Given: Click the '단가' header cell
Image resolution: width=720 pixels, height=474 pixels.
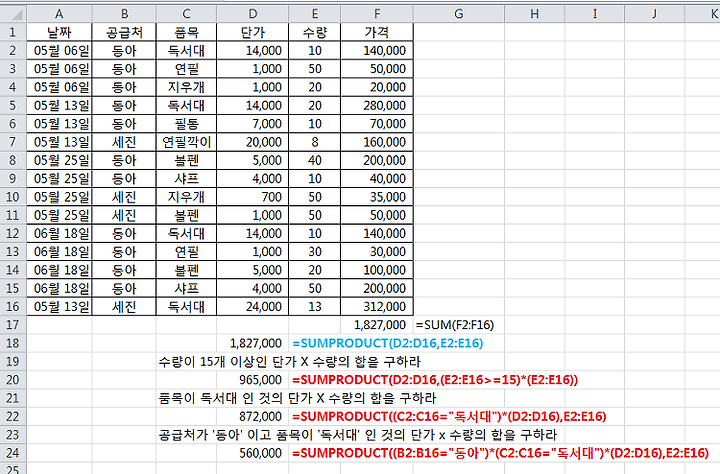Looking at the screenshot, I should point(253,32).
